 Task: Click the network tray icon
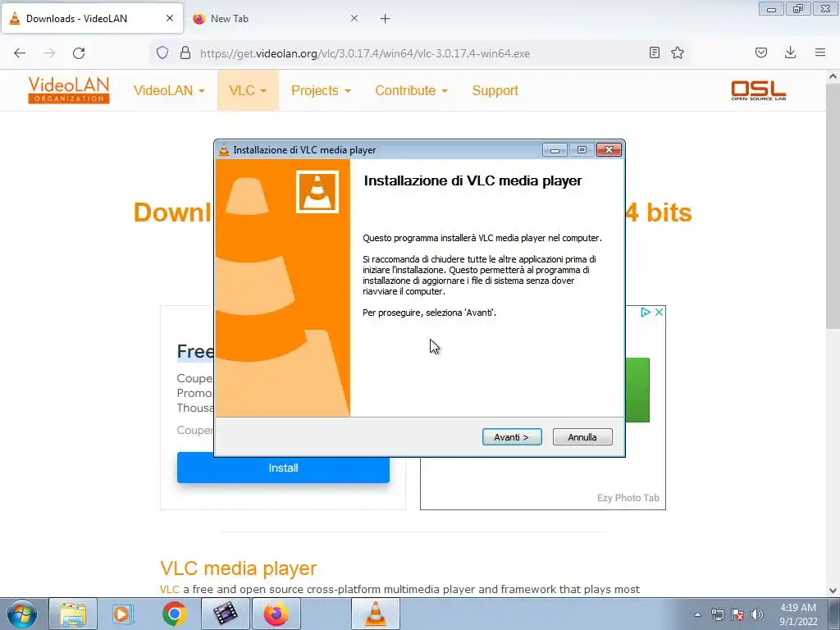[x=717, y=614]
